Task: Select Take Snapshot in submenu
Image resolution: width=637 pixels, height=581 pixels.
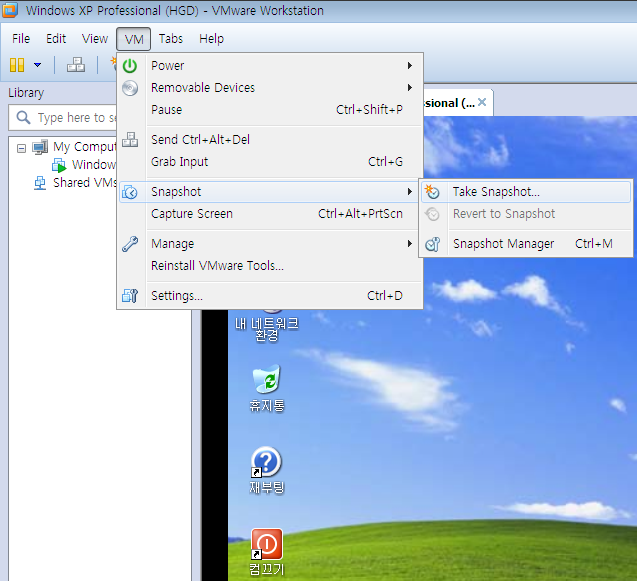Action: pyautogui.click(x=526, y=192)
